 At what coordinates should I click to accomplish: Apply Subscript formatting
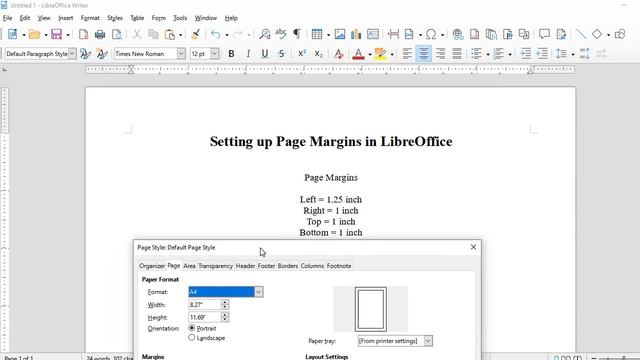[318, 54]
